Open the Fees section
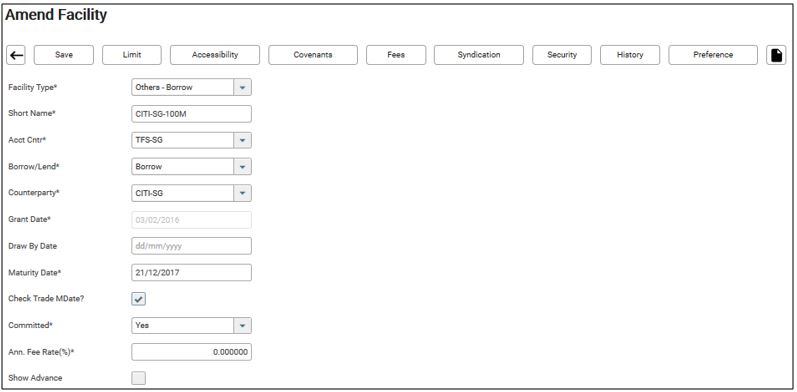This screenshot has height=392, width=797. coord(396,55)
